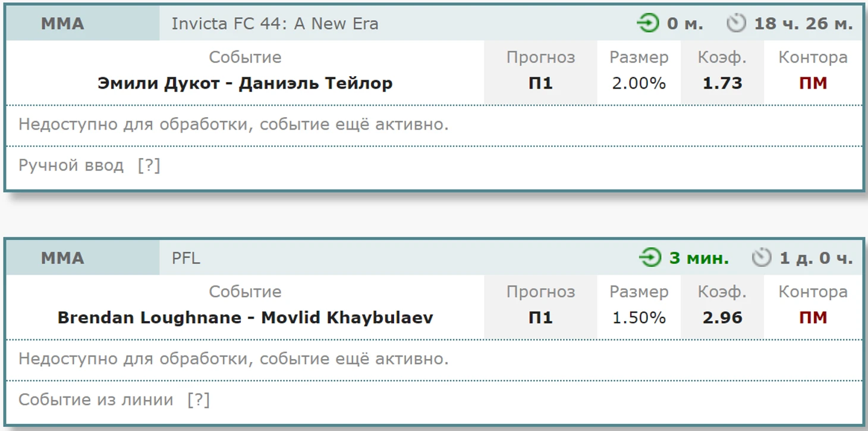Click green arrow icon next to 3 мин.
The height and width of the screenshot is (431, 868).
(650, 258)
